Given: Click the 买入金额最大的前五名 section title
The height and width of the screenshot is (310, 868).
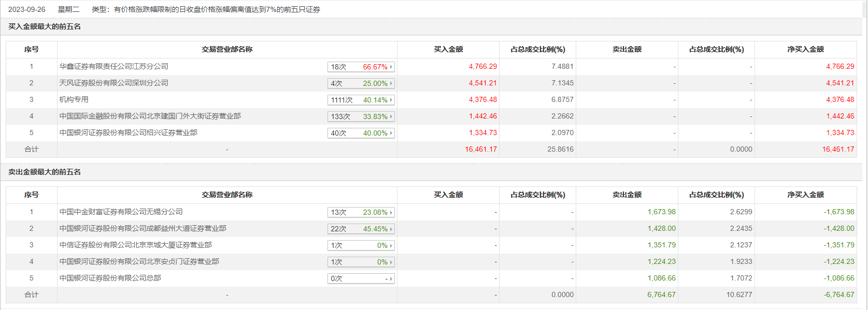Looking at the screenshot, I should tap(45, 26).
